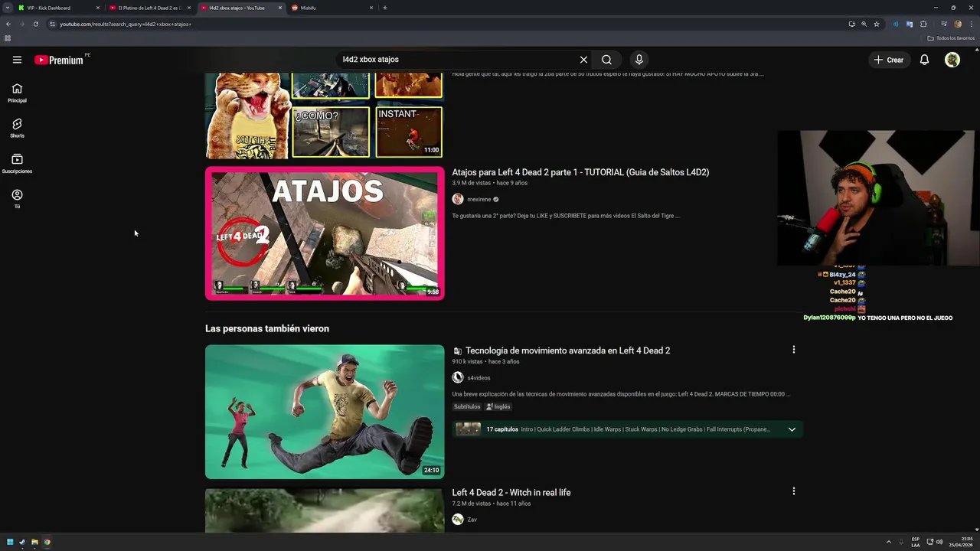This screenshot has height=551, width=980.
Task: Go back in browser history
Action: [8, 24]
